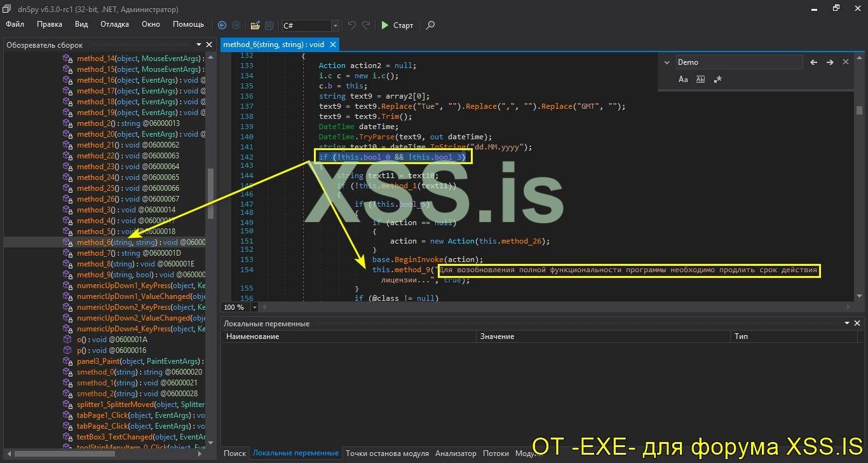
Task: Switch to the Анализатор tab
Action: click(x=456, y=453)
